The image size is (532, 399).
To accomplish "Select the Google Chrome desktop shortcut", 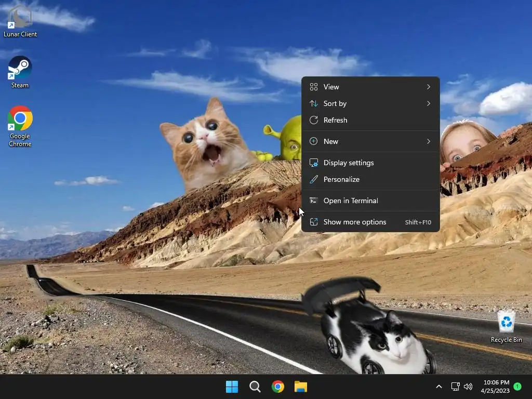I will tap(20, 126).
